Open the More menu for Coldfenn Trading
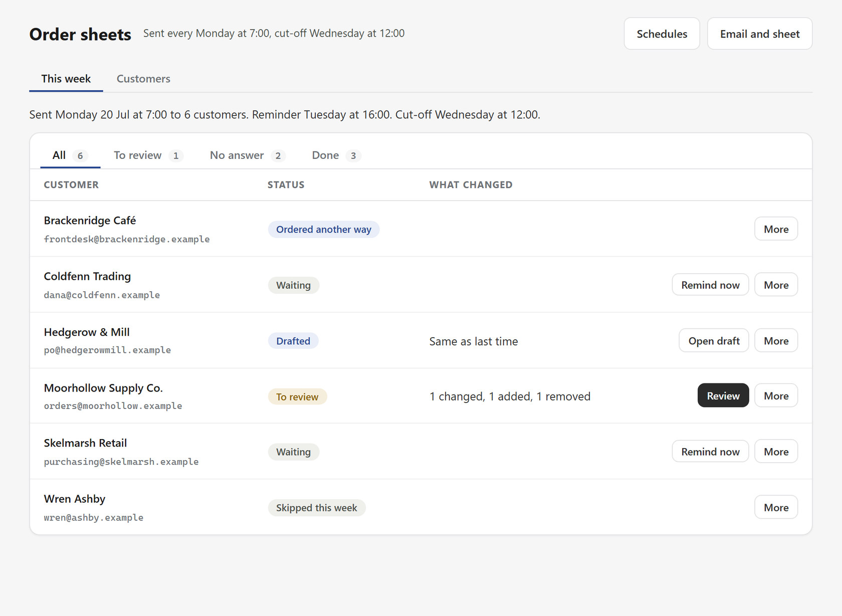Viewport: 842px width, 616px height. [x=776, y=285]
